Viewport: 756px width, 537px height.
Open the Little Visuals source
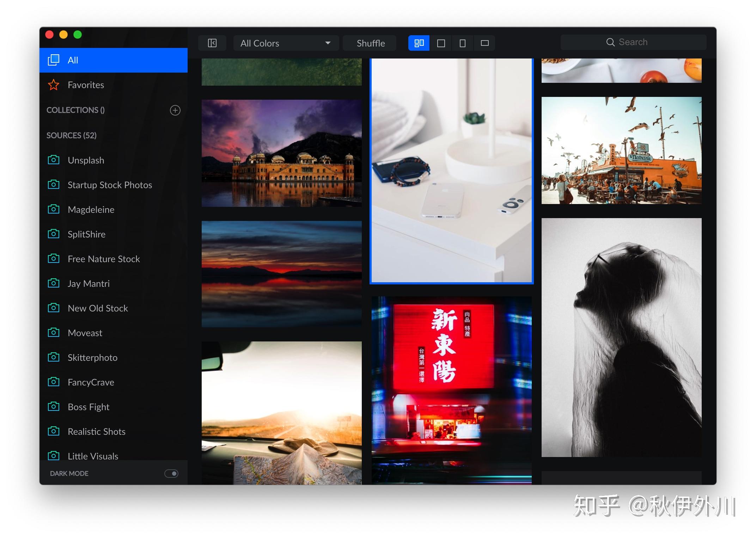point(114,452)
